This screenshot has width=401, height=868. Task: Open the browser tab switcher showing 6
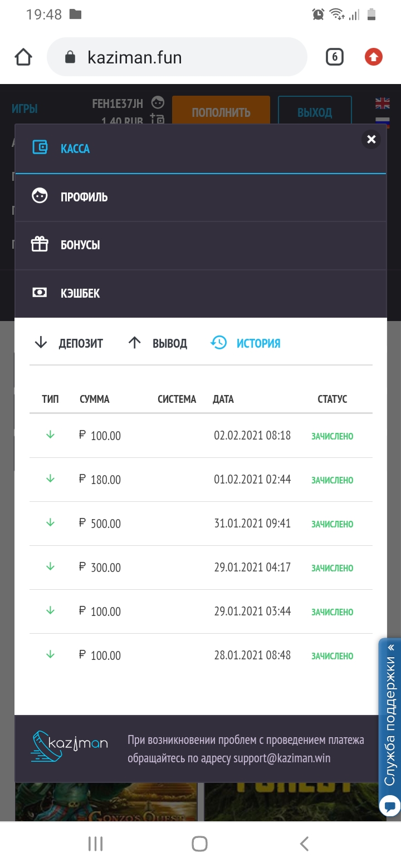334,57
